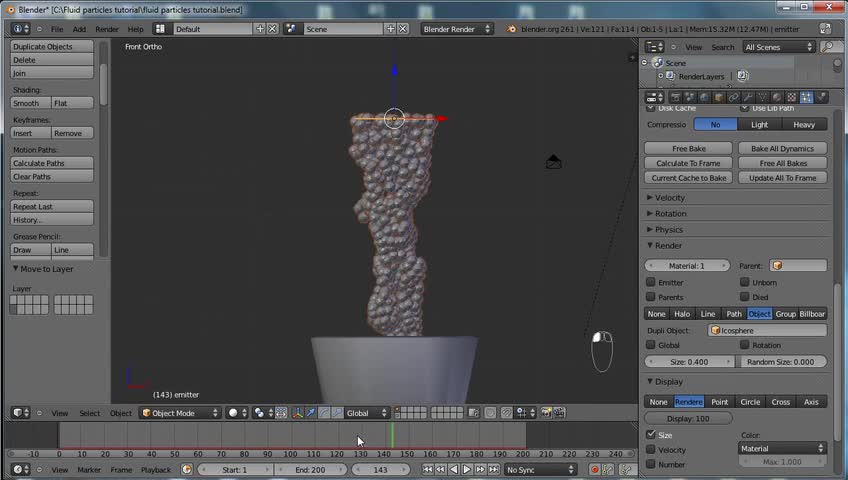
Task: Jump to next keyframe
Action: click(480, 470)
